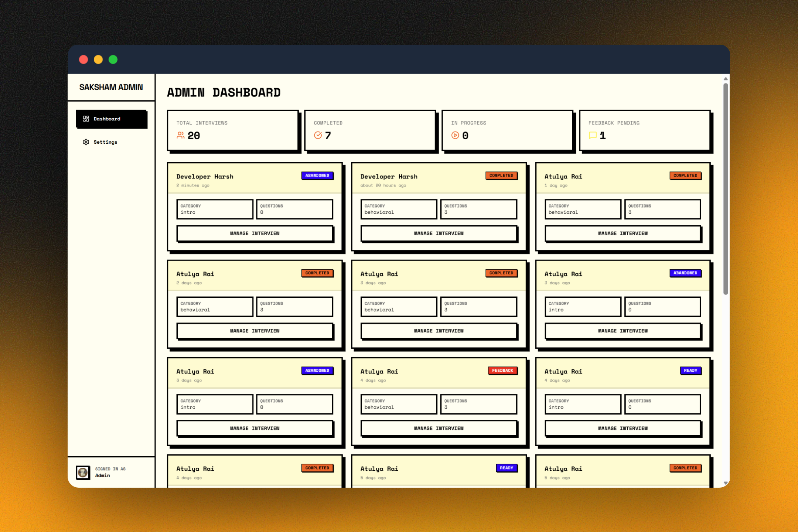Image resolution: width=798 pixels, height=532 pixels.
Task: Manage the Feedback status interview
Action: (x=439, y=428)
